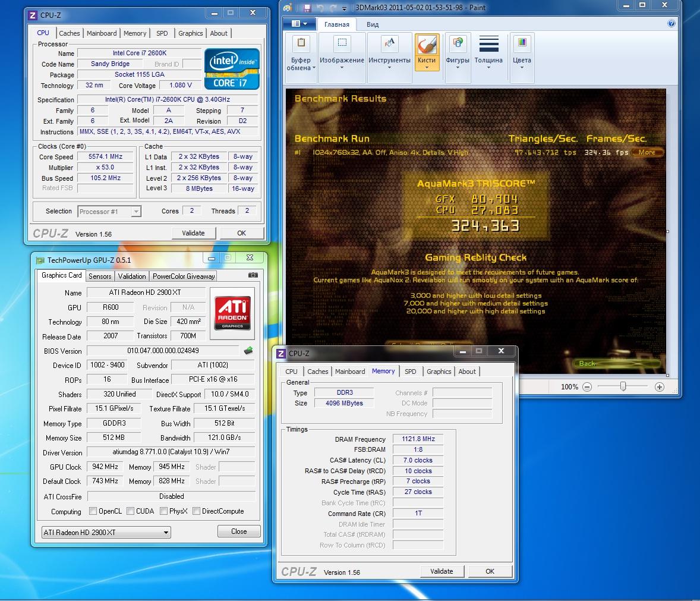Viewport: 700px width, 601px height.
Task: Maximize the Paint window
Action: (642, 5)
